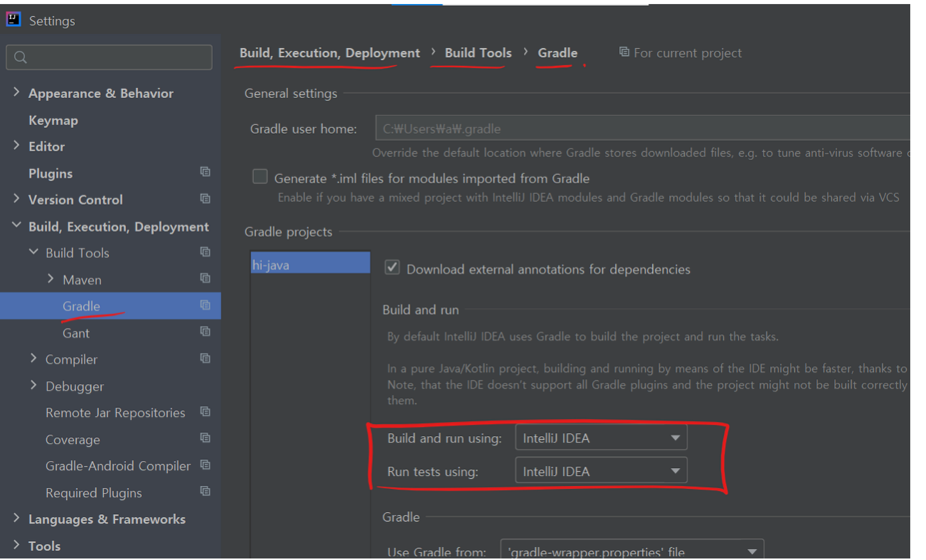Click the project-scope icon beside Build Tools

pos(205,252)
